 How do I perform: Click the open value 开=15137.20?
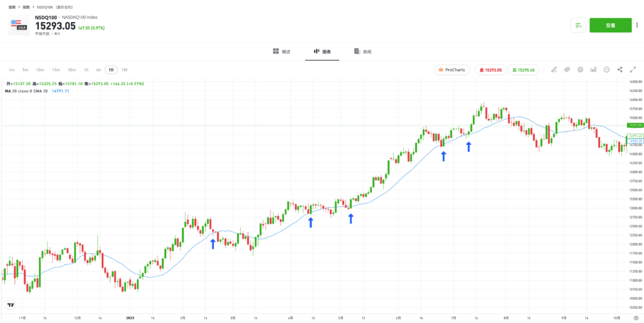(18, 83)
